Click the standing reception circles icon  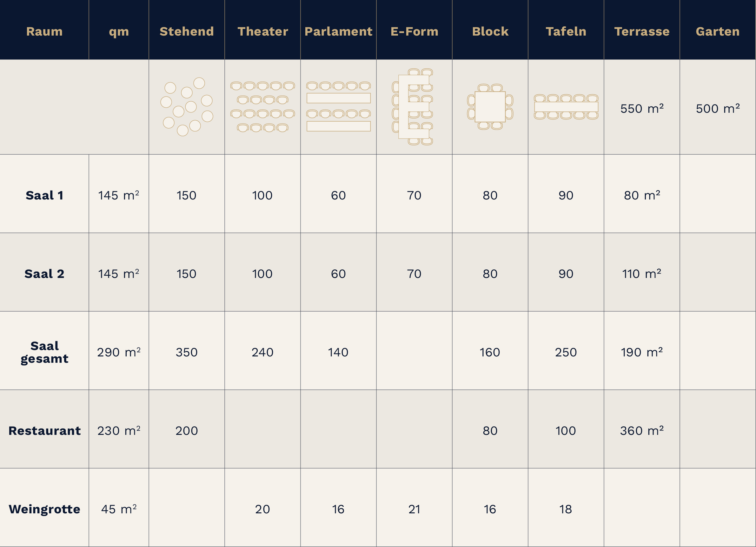pos(187,107)
